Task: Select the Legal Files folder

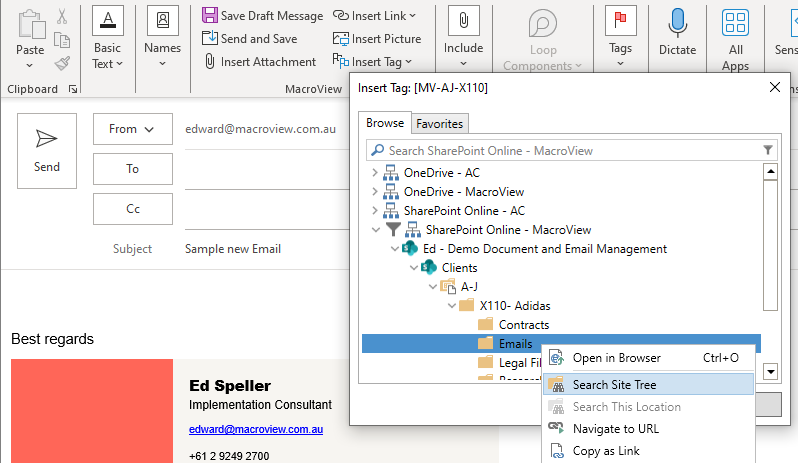Action: [x=519, y=363]
